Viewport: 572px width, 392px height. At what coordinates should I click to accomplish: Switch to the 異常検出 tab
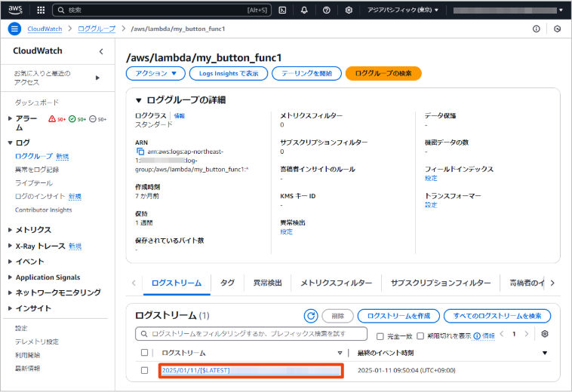[x=267, y=283]
